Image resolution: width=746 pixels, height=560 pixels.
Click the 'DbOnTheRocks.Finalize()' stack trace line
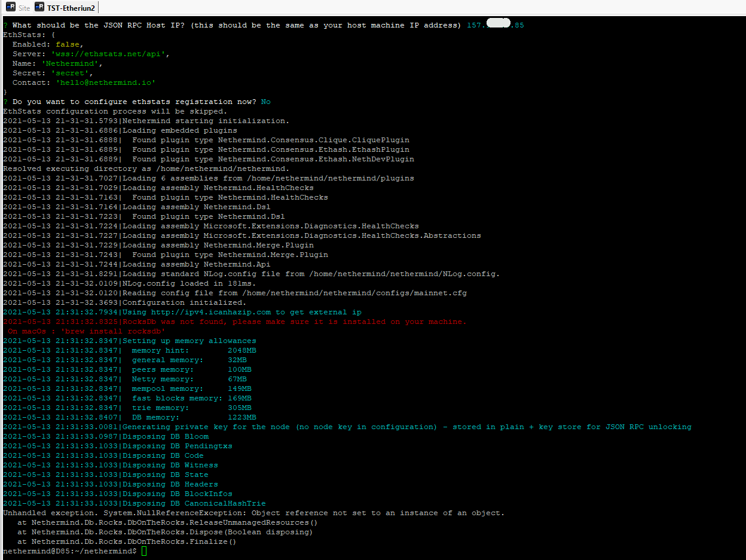[127, 541]
